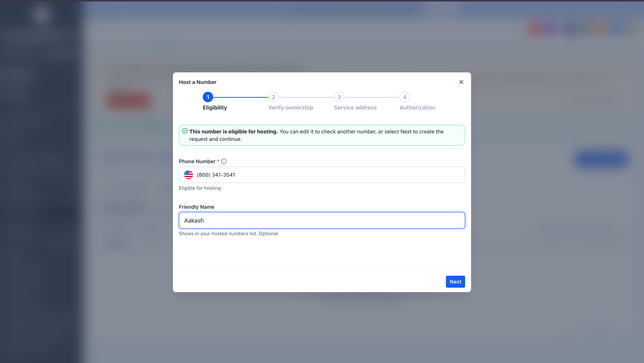Click 'This number is eligible for hosting' message
Image resolution: width=644 pixels, height=363 pixels.
(x=233, y=132)
